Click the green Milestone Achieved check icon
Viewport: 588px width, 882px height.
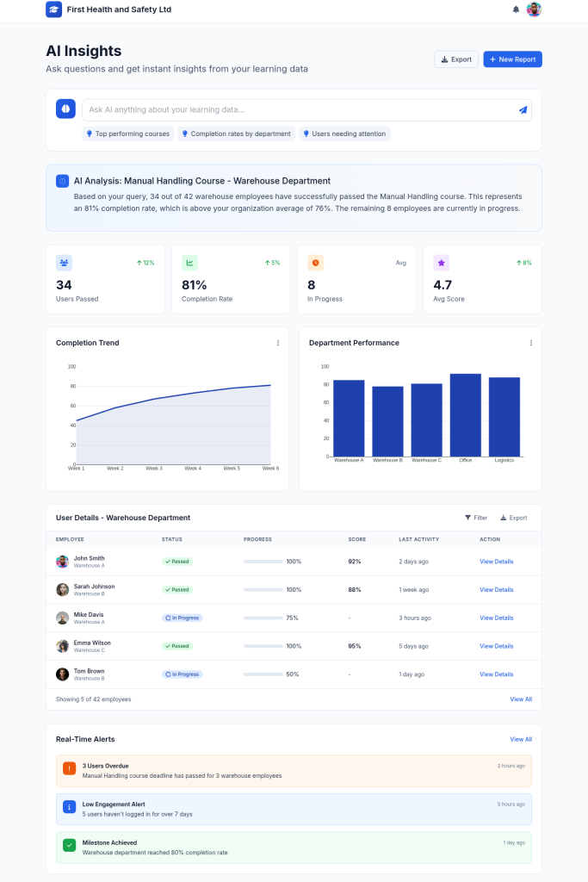click(69, 846)
